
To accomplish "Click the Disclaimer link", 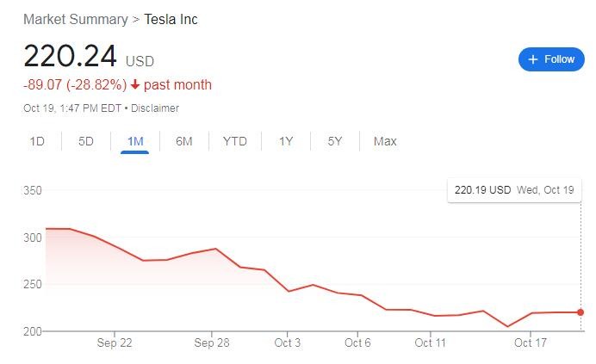I will point(155,108).
